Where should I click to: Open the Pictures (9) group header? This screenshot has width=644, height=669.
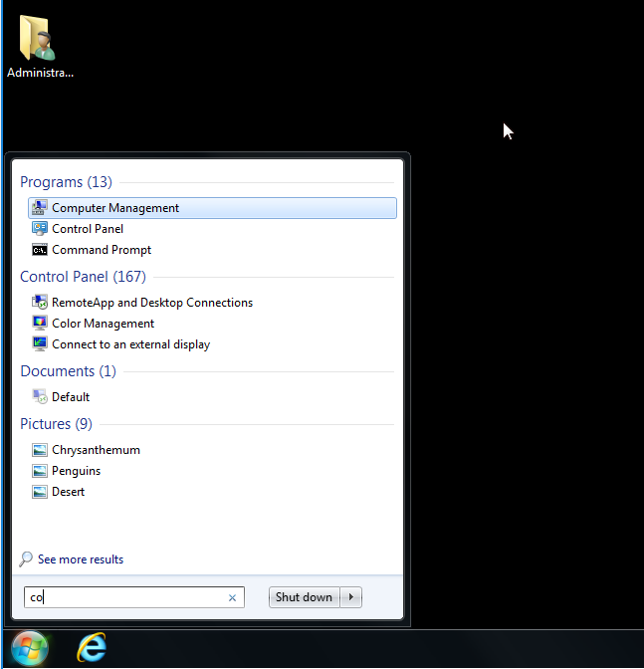[56, 424]
